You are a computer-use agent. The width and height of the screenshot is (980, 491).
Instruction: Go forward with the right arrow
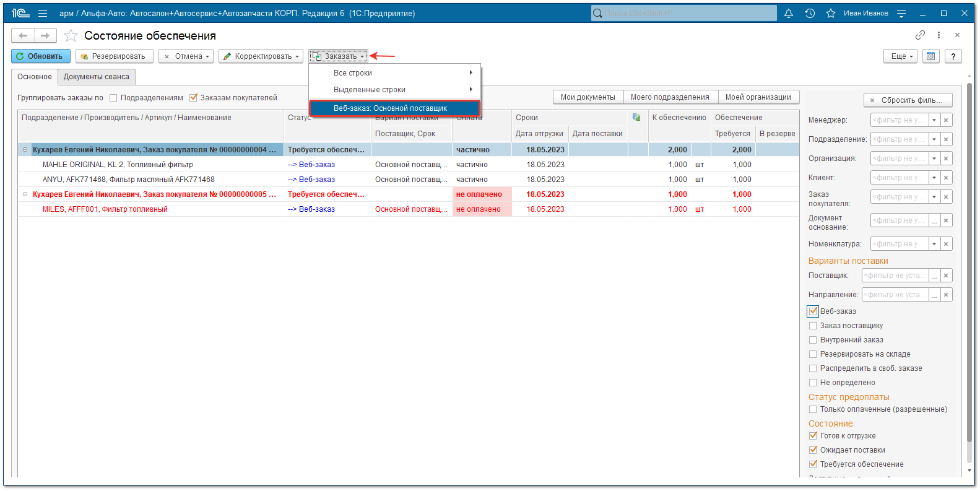(45, 36)
